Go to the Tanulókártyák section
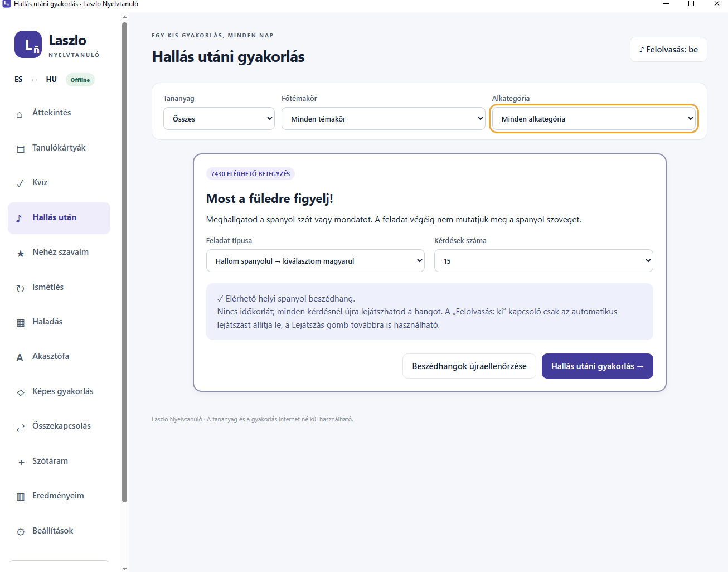 click(x=59, y=148)
